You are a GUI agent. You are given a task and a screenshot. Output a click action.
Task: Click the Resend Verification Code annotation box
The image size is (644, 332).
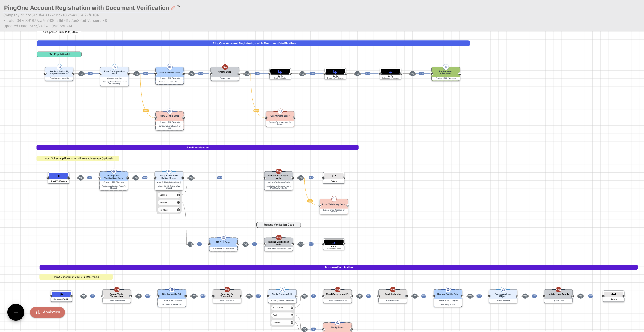[x=279, y=225]
